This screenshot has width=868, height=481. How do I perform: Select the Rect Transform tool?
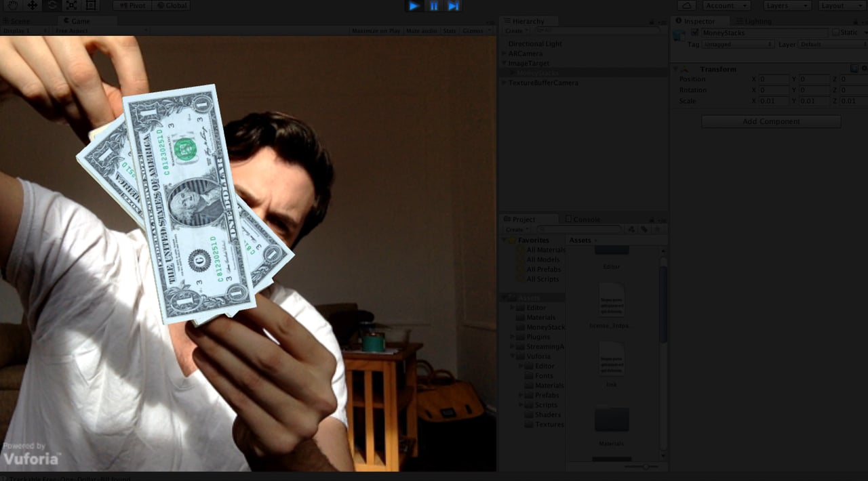click(91, 5)
